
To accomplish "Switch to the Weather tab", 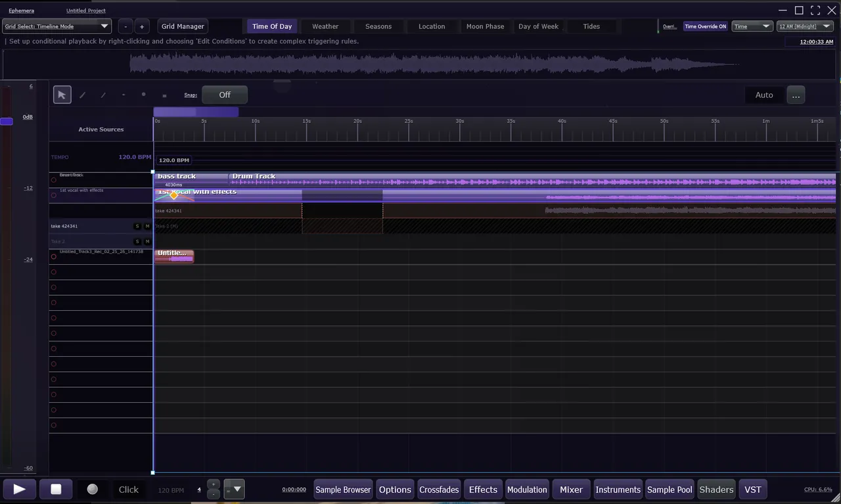I will click(325, 26).
